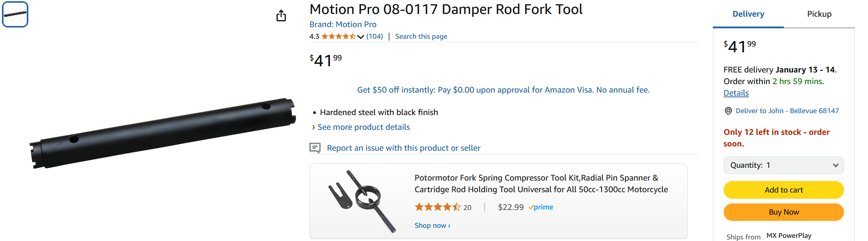The height and width of the screenshot is (241, 868).
Task: Open the Brand: Motion Pro link
Action: (343, 24)
